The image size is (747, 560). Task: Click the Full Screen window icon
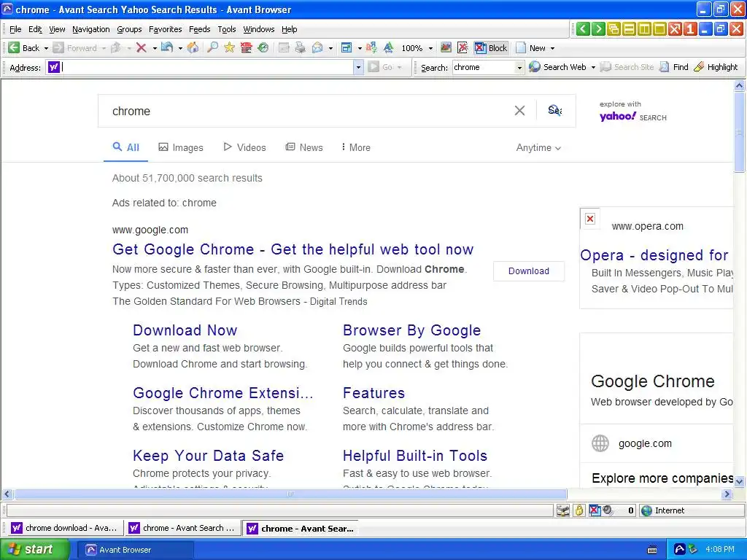(347, 47)
